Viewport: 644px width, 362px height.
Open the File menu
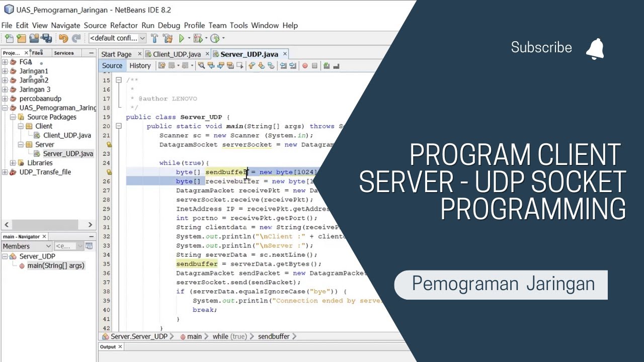[7, 25]
